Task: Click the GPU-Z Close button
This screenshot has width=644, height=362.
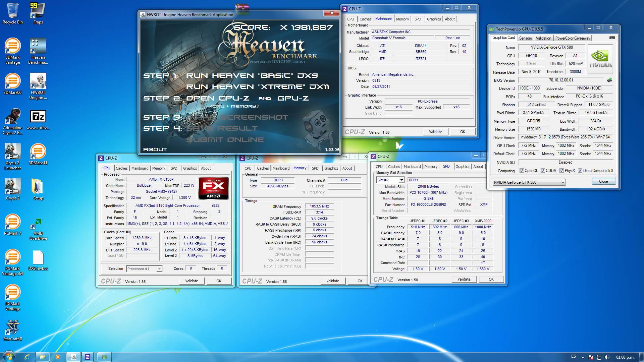Action: (x=603, y=181)
